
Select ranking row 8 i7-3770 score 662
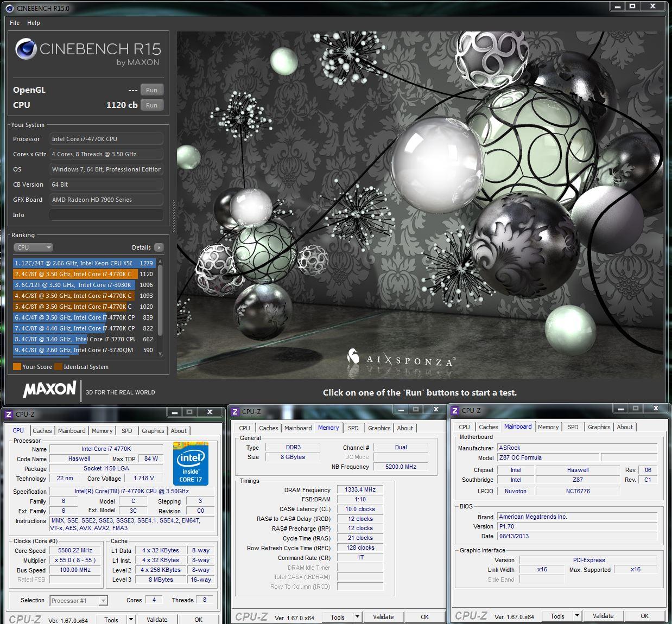85,339
